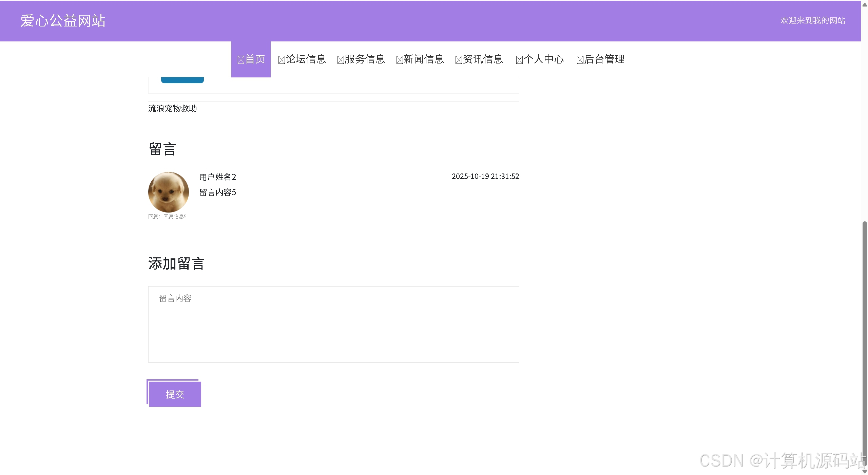Click the scrollbar down arrow
Viewport: 868px width, 475px height.
click(x=865, y=472)
